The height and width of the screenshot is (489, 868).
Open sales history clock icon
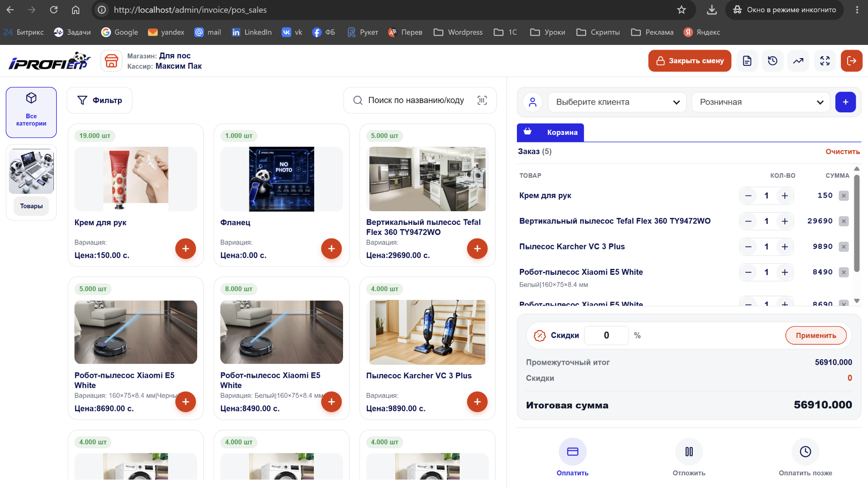[x=773, y=61]
